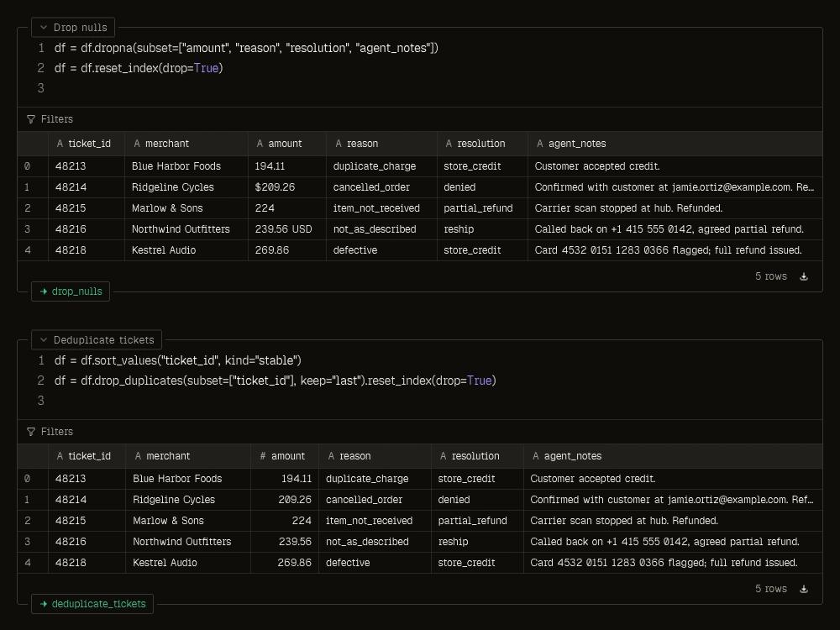Screen dimensions: 840x630
Task: Select resolution header in Deduplicate tickets table
Action: [x=477, y=456]
